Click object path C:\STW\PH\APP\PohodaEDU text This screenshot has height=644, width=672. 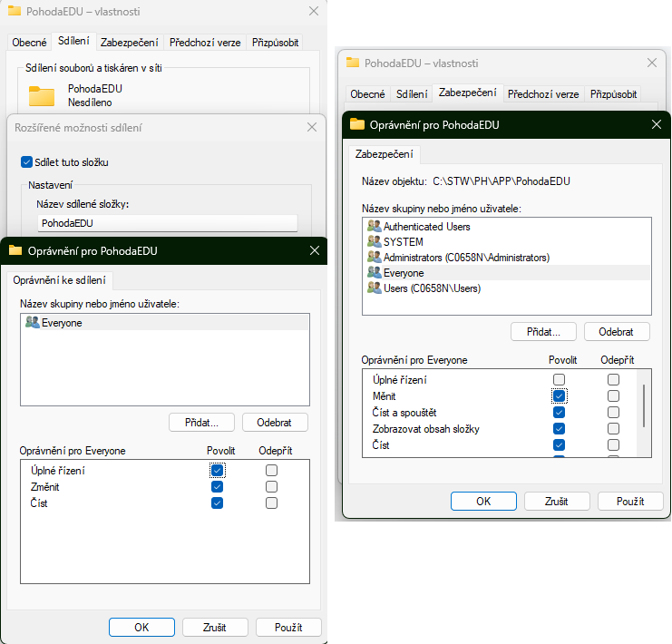pos(502,181)
